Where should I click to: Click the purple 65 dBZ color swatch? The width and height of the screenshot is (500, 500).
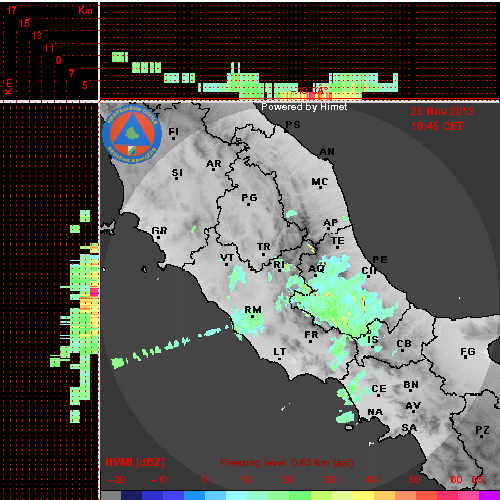click(x=489, y=495)
